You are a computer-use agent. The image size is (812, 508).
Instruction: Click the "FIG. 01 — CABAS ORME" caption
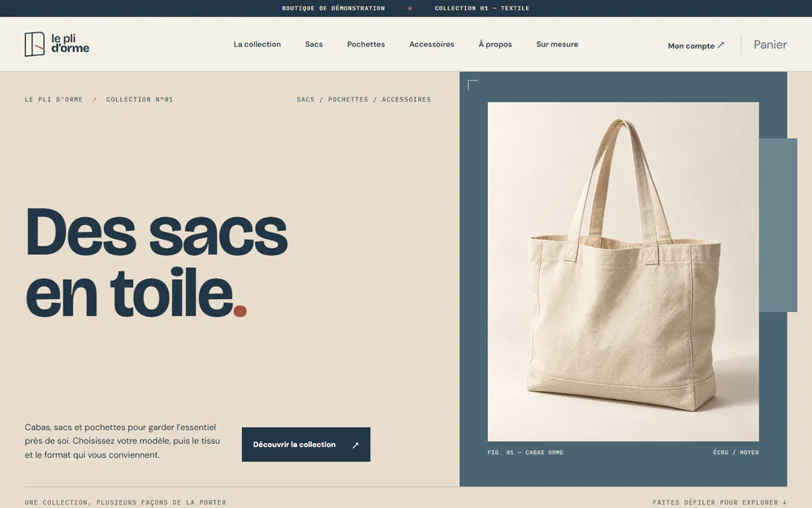(x=525, y=453)
